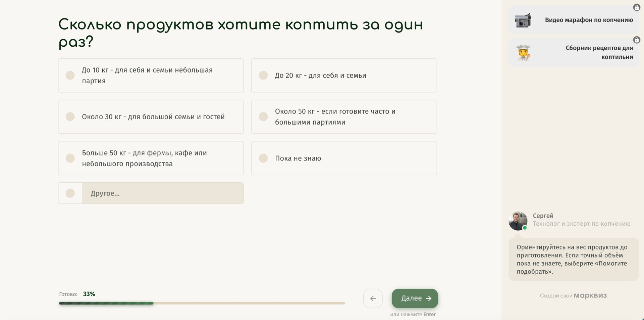Go back using the left arrow button
644x320 pixels.
coord(373,299)
